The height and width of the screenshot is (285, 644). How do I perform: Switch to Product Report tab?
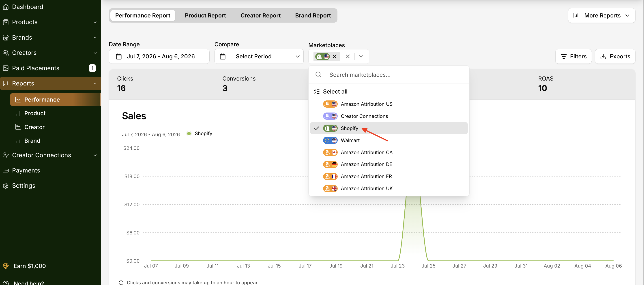click(205, 15)
